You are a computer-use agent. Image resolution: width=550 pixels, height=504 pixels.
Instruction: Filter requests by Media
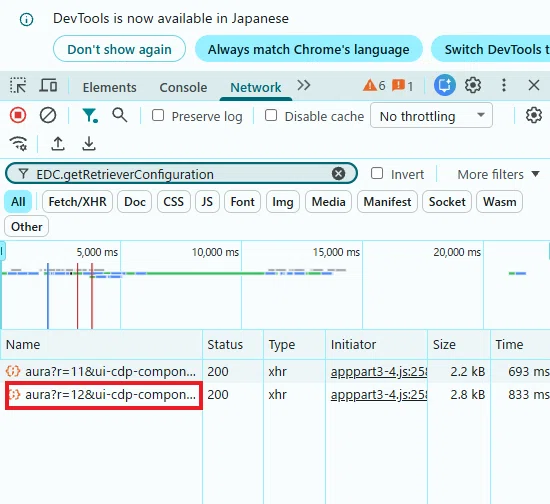(x=328, y=202)
